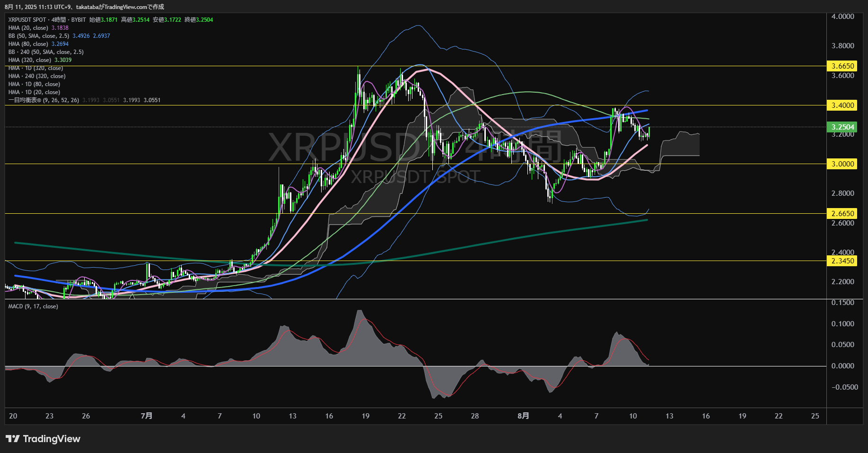Image resolution: width=868 pixels, height=453 pixels.
Task: Click the 2.3450 yellow price label
Action: click(x=842, y=261)
